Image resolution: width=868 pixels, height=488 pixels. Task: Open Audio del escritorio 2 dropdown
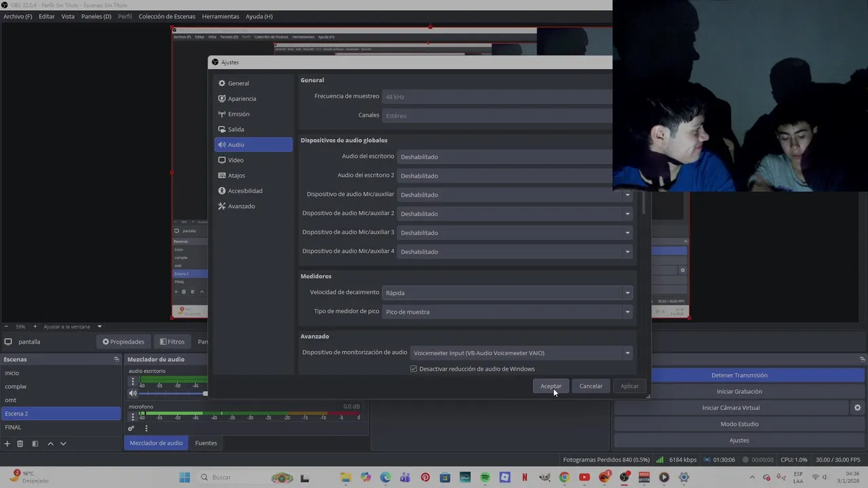[x=505, y=176]
